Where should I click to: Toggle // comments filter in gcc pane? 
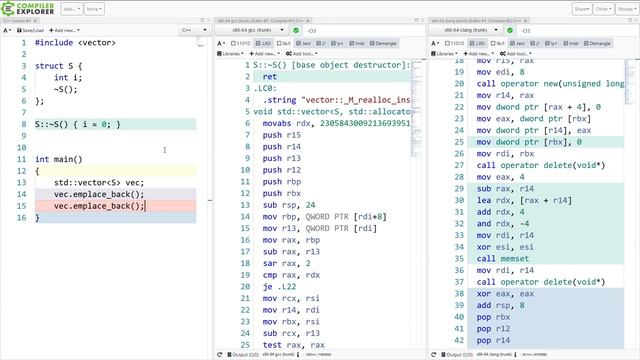tap(321, 43)
